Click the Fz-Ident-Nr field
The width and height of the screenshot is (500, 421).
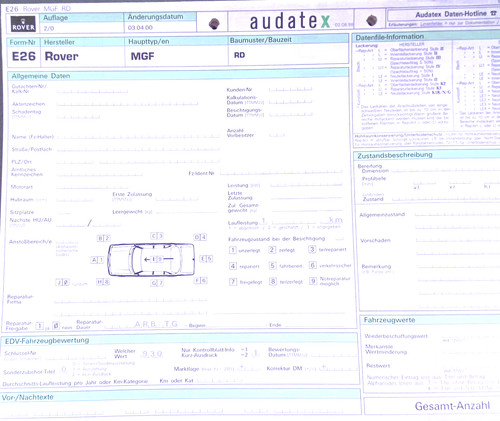click(x=281, y=172)
